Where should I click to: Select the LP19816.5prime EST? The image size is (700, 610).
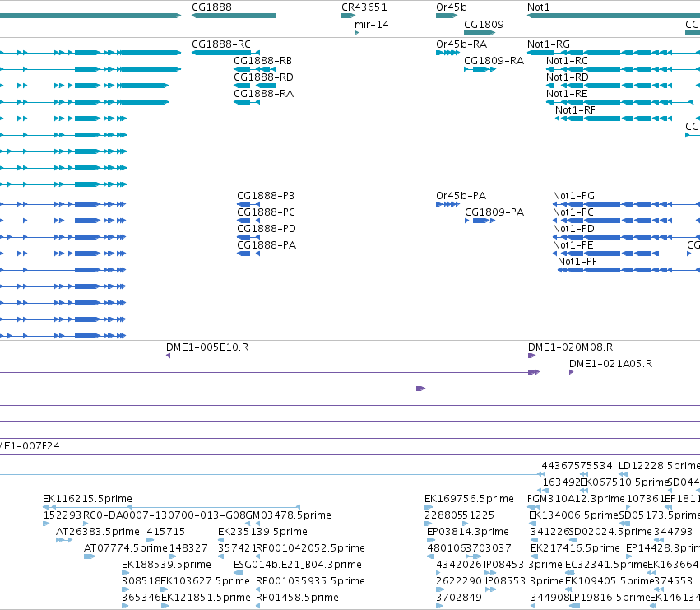(x=574, y=606)
